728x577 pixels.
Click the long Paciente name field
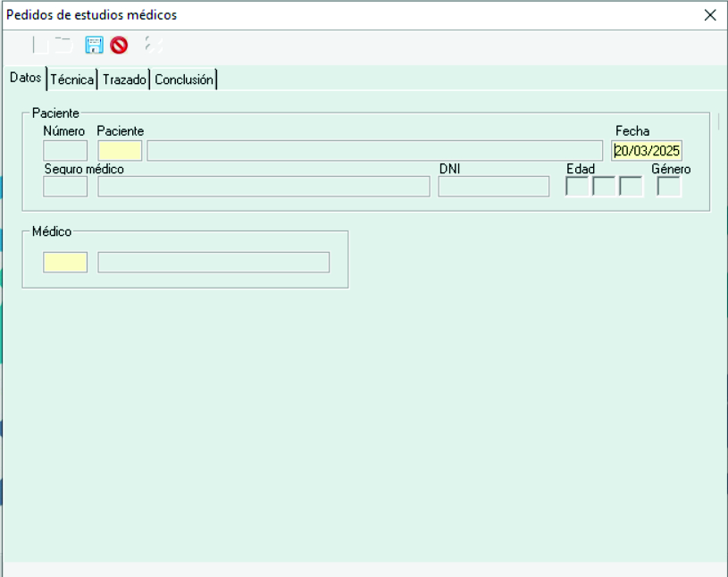[x=374, y=150]
